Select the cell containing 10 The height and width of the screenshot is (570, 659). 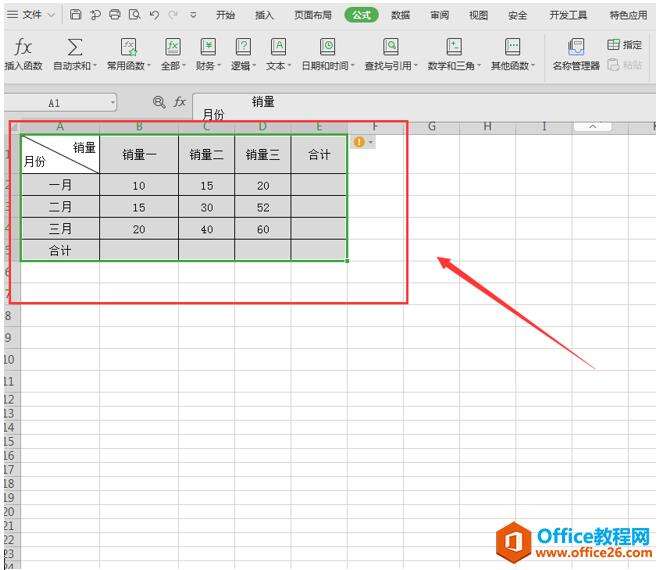[139, 185]
